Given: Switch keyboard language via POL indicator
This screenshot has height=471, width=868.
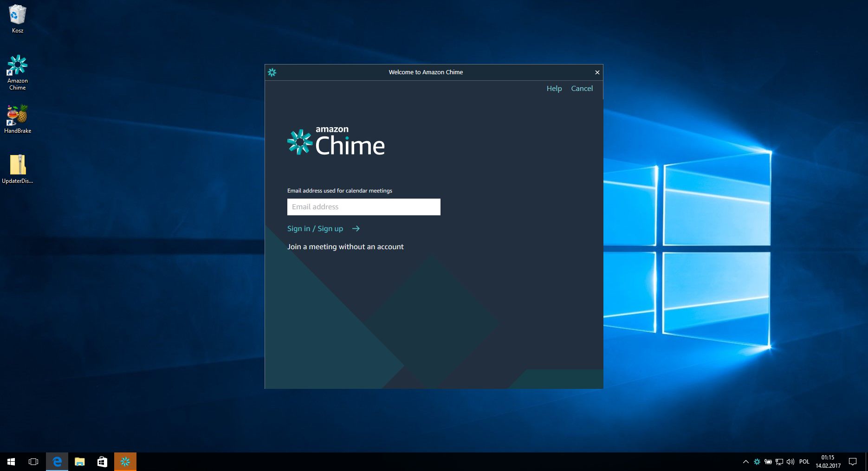Looking at the screenshot, I should pyautogui.click(x=804, y=461).
